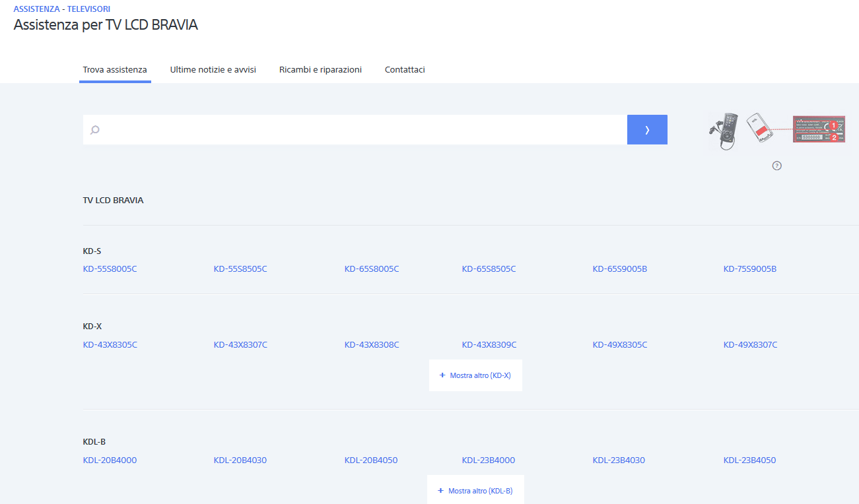This screenshot has height=504, width=859.
Task: Open Ricambi e riparazioni tab
Action: (320, 69)
